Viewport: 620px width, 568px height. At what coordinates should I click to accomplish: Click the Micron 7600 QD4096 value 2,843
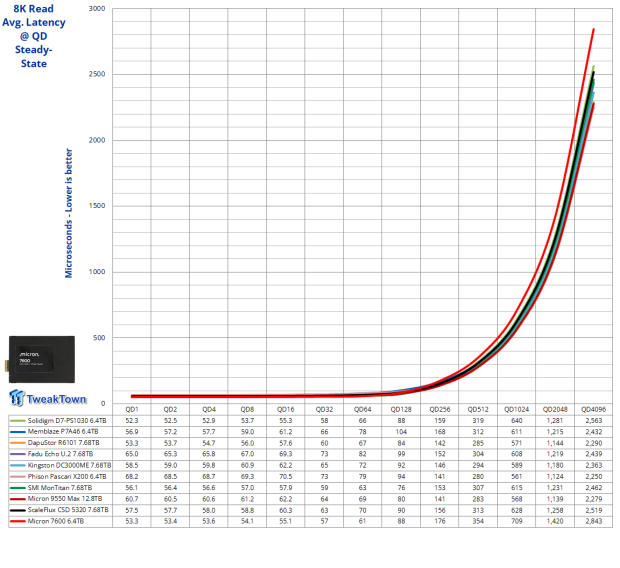coord(594,521)
